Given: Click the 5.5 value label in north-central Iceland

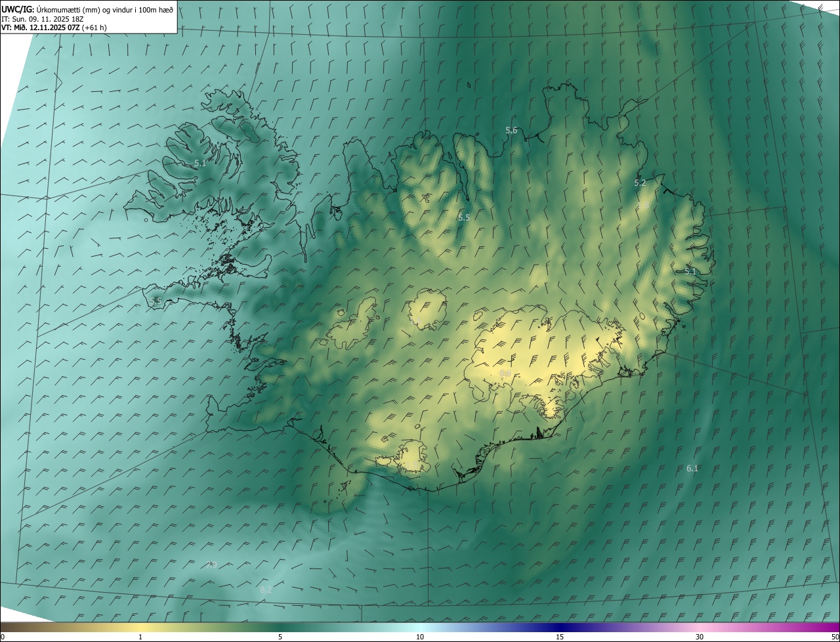Looking at the screenshot, I should [x=464, y=217].
